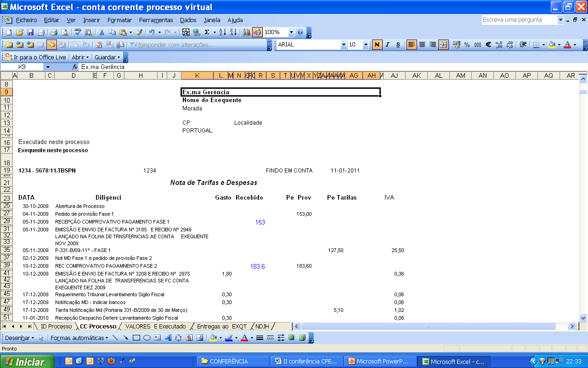Toggle right text alignment
The width and height of the screenshot is (588, 368).
(x=433, y=45)
